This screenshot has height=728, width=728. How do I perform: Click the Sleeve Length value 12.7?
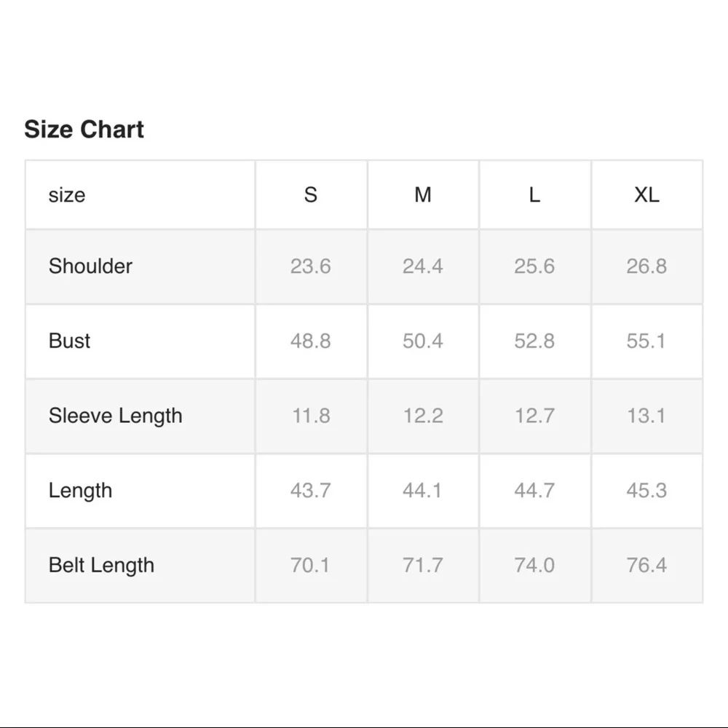coord(534,416)
